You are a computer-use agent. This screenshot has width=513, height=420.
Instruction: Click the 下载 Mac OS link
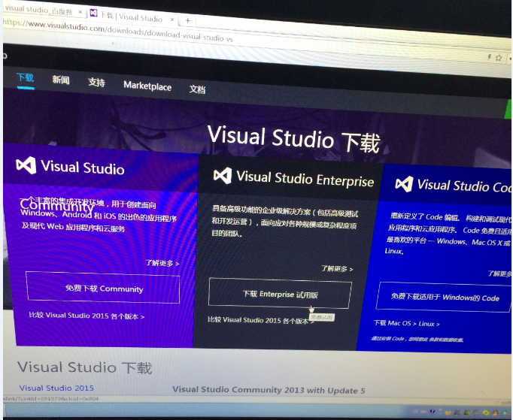tap(395, 323)
